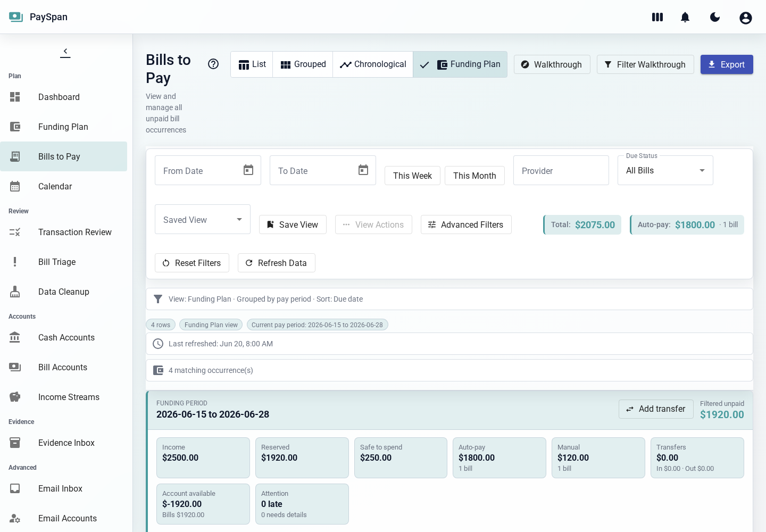Screen dimensions: 766x532
Task: Click the Cash Accounts bank icon
Action: (15, 337)
